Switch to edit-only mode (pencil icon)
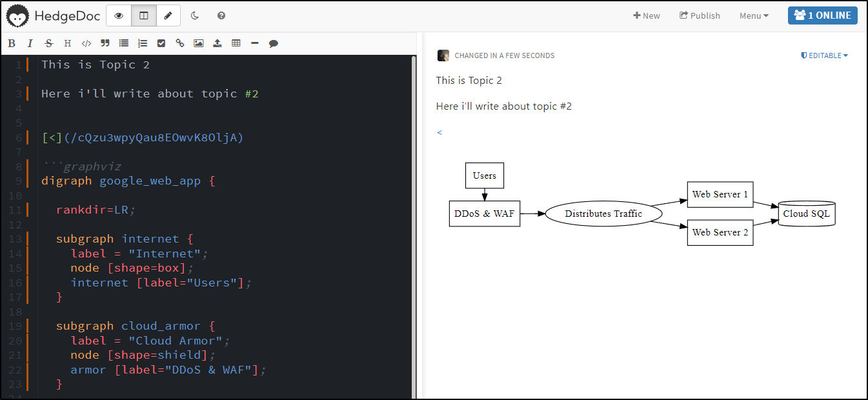The height and width of the screenshot is (400, 868). (168, 15)
